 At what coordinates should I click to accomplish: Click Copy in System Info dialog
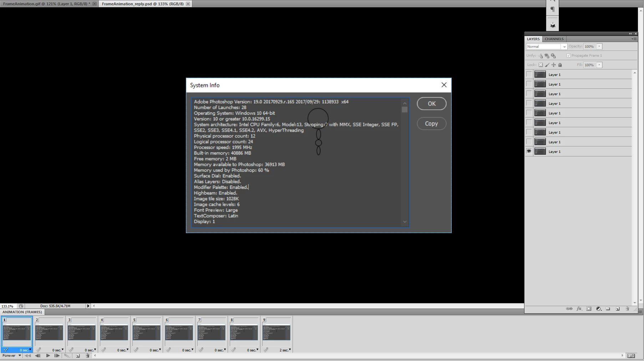click(x=431, y=124)
